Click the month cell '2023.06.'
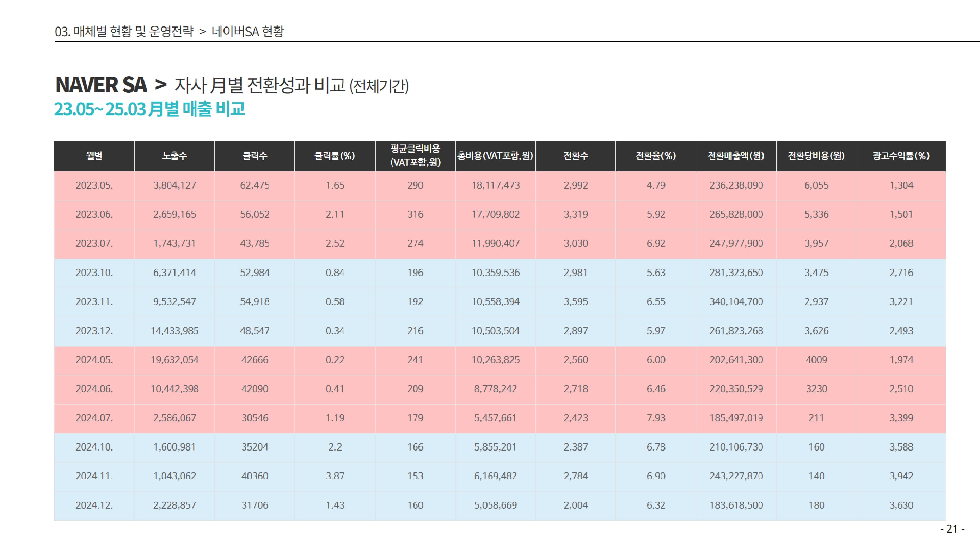 point(94,215)
